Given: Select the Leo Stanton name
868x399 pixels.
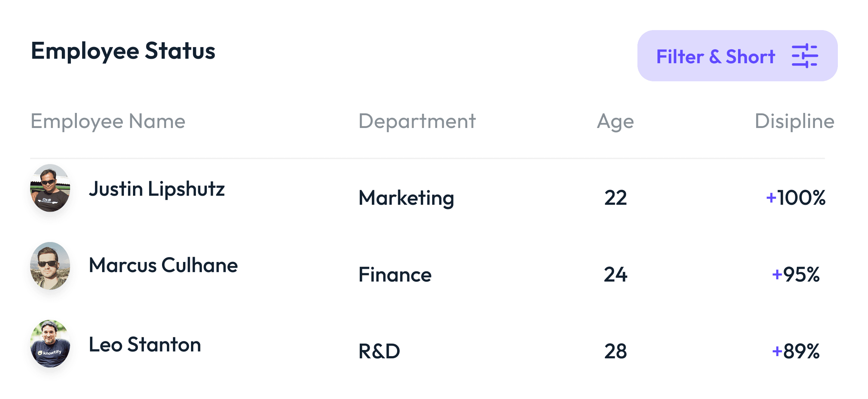Looking at the screenshot, I should point(145,344).
